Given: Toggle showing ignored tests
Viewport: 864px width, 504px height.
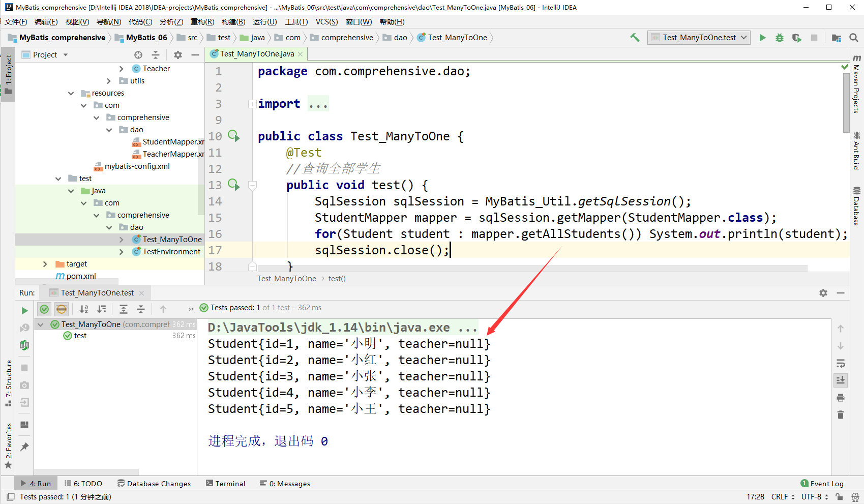Looking at the screenshot, I should tap(62, 309).
